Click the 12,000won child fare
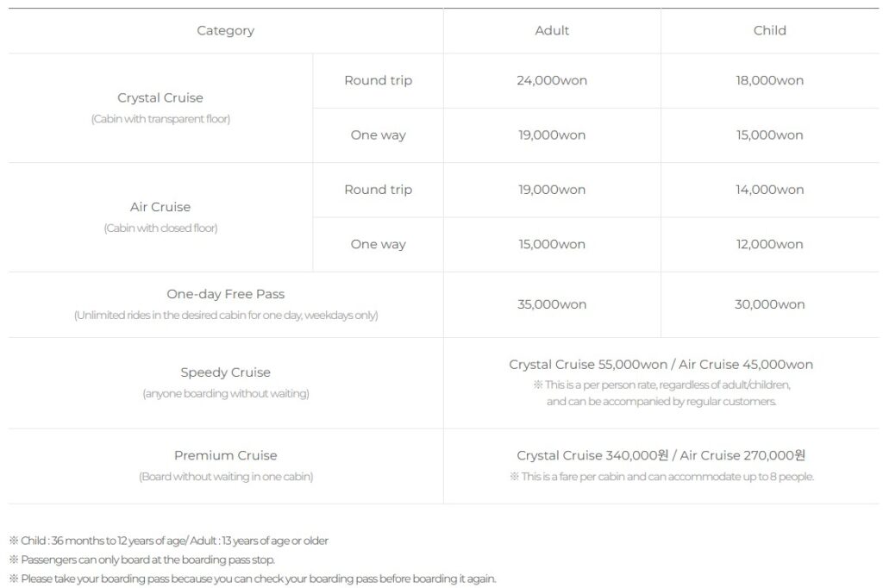The width and height of the screenshot is (883, 588). coord(770,245)
